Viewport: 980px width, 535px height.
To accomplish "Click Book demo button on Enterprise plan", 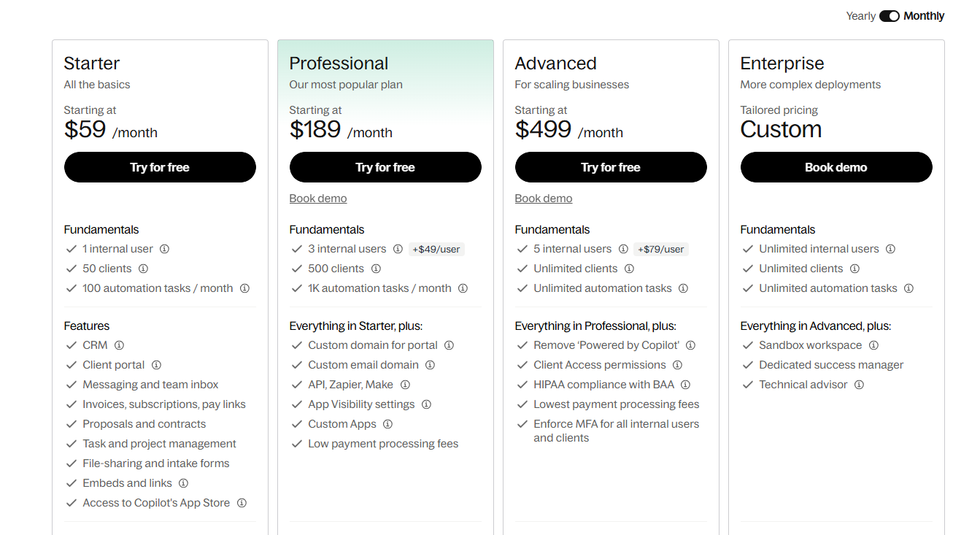I will click(836, 167).
